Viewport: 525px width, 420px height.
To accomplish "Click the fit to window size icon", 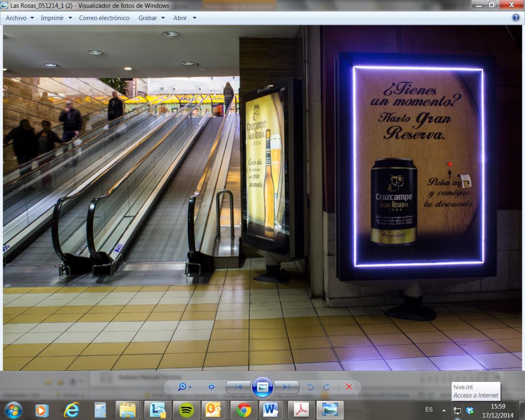I will 211,387.
